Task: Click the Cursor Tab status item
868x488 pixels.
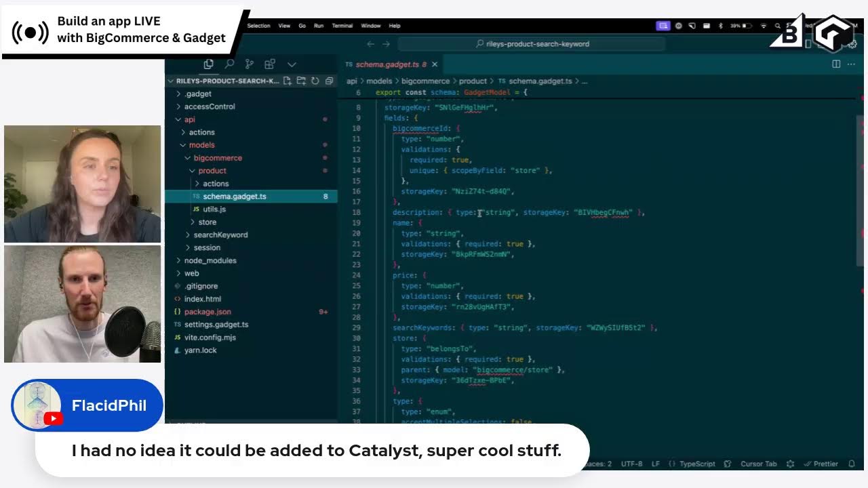Action: point(758,464)
